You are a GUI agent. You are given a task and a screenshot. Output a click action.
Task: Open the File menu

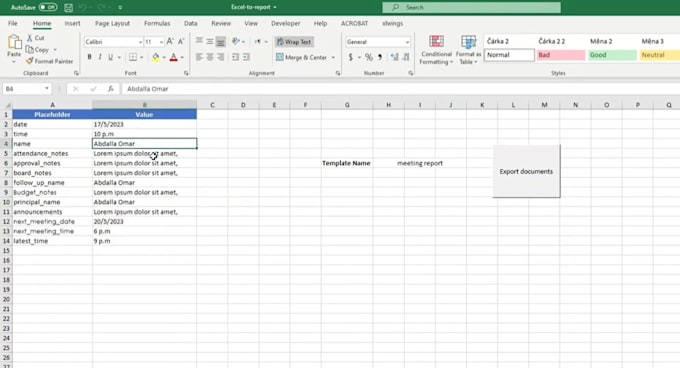13,23
